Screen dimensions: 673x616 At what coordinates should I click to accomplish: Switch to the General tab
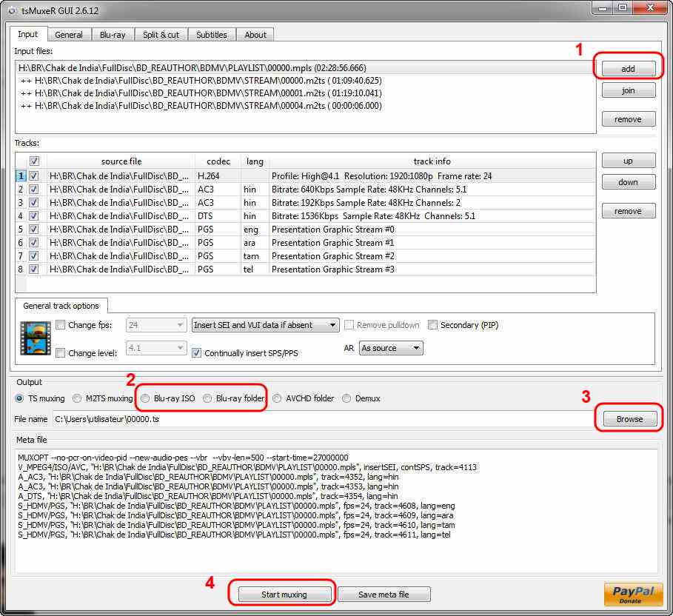click(69, 35)
